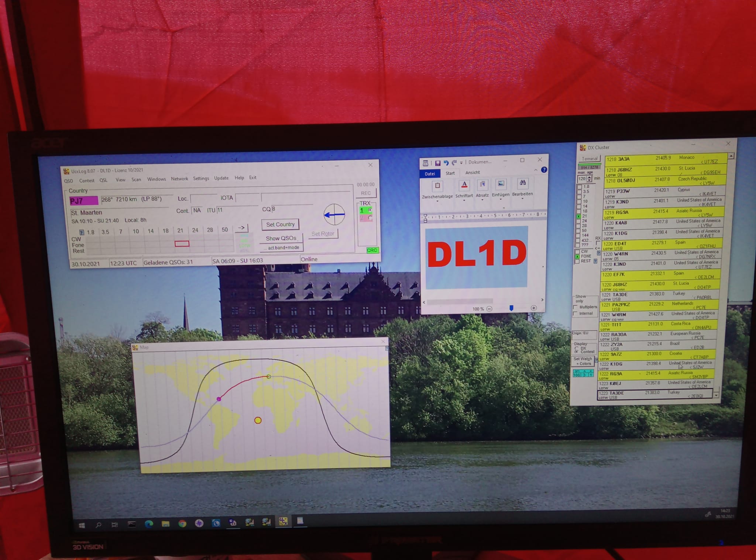Enable the 14 band checkbox

[x=579, y=207]
